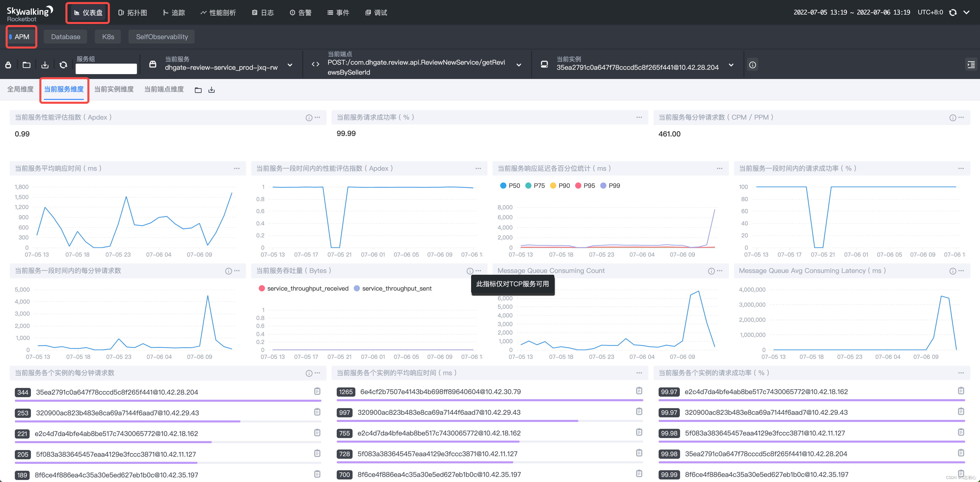Click the auto-refresh icon beside UTC+8:0
Image resolution: width=980 pixels, height=482 pixels.
coord(953,13)
